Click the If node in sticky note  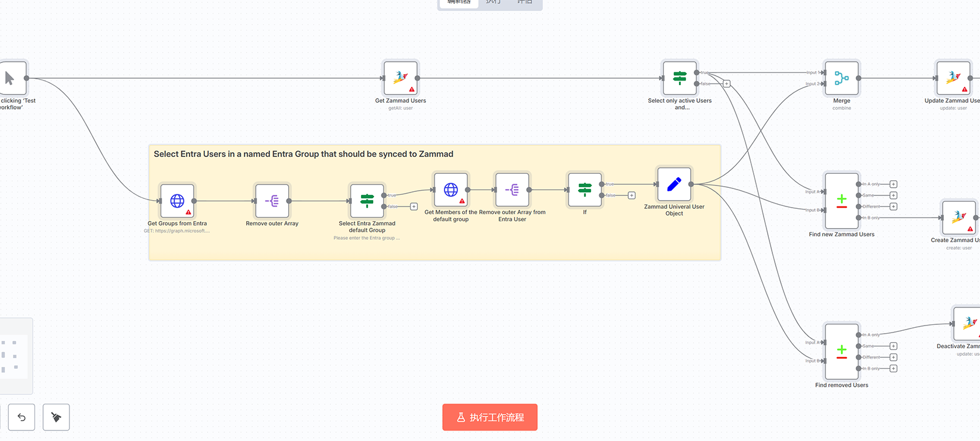[584, 190]
